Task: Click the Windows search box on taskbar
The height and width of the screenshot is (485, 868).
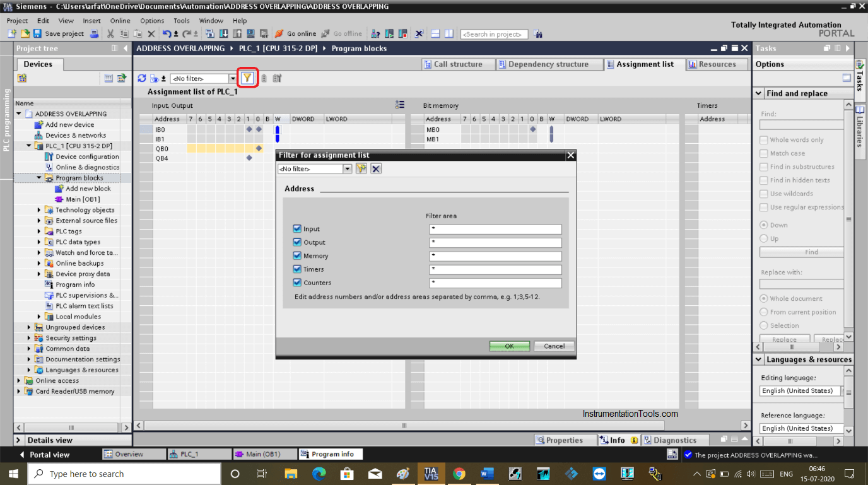Action: (124, 474)
